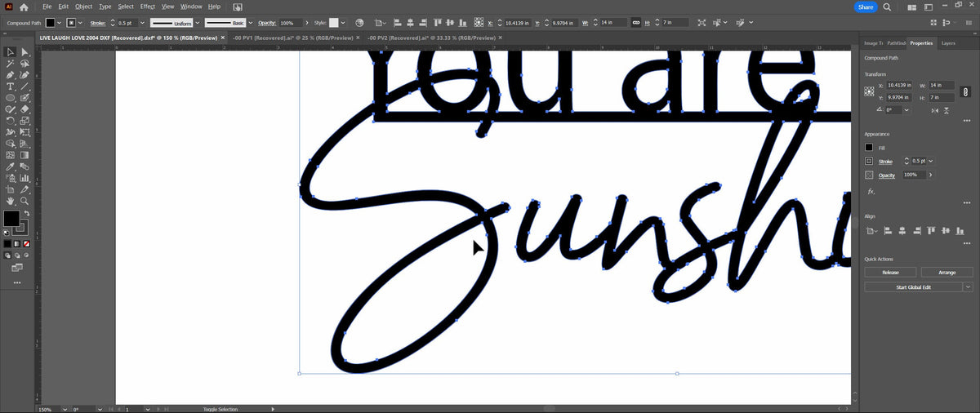This screenshot has width=980, height=413.
Task: Select the Hand tool
Action: coord(10,201)
